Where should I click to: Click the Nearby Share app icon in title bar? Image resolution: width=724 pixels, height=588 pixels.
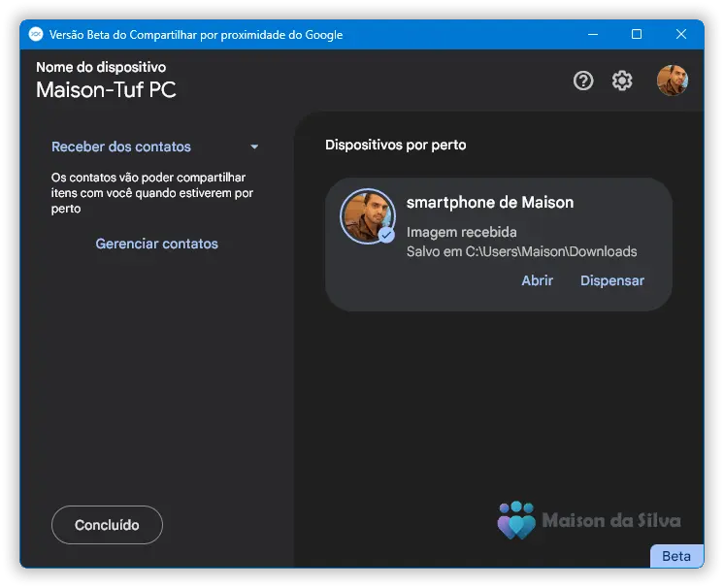point(37,35)
